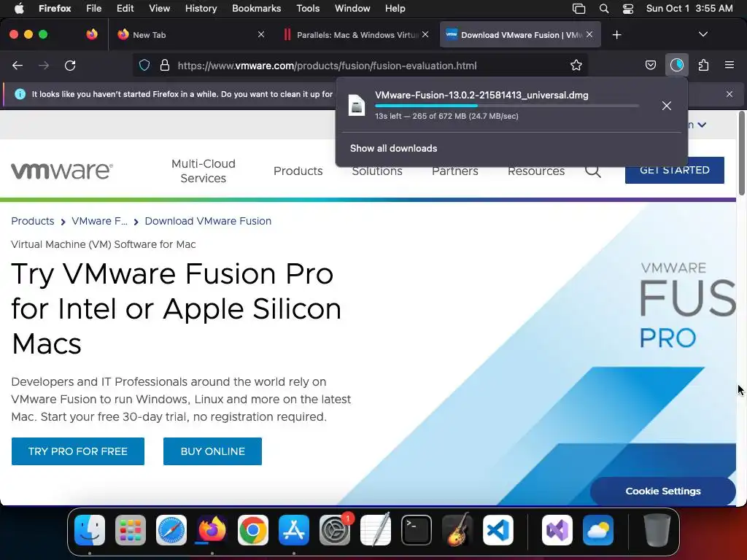Open System Settings from the Dock
The height and width of the screenshot is (560, 747).
pos(334,530)
